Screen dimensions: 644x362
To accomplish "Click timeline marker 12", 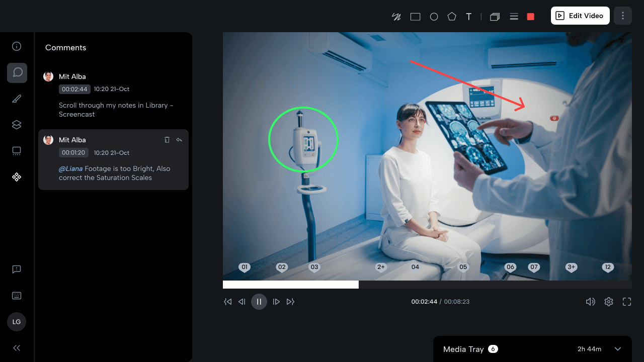I will pyautogui.click(x=608, y=267).
